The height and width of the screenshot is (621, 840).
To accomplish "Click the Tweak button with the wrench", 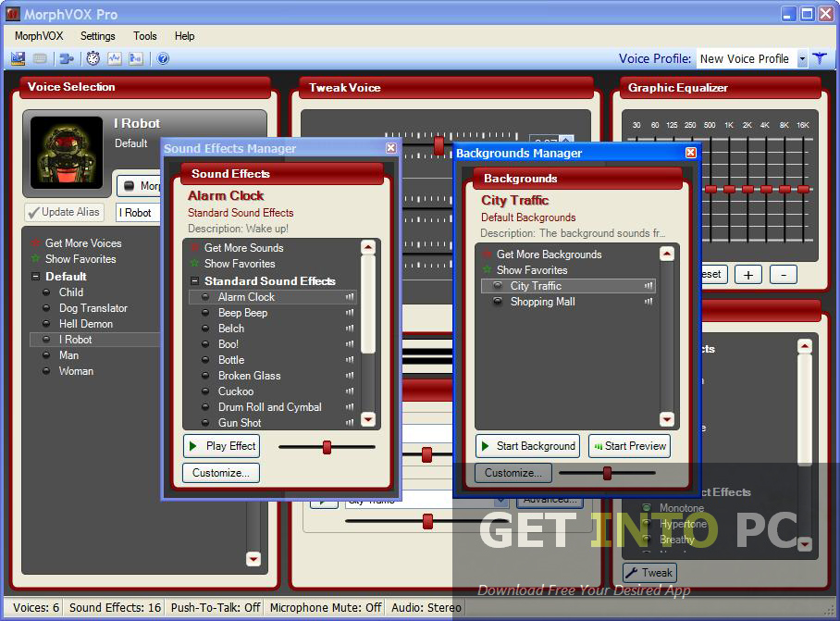I will 649,573.
